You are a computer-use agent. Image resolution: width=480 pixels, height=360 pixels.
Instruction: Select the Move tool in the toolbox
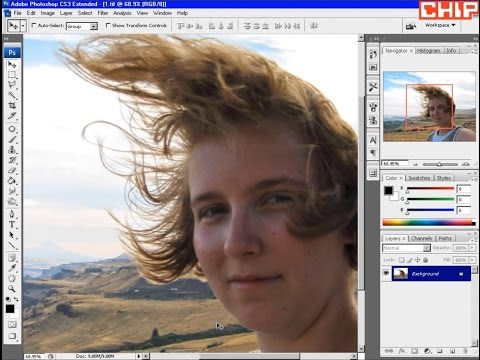point(12,64)
